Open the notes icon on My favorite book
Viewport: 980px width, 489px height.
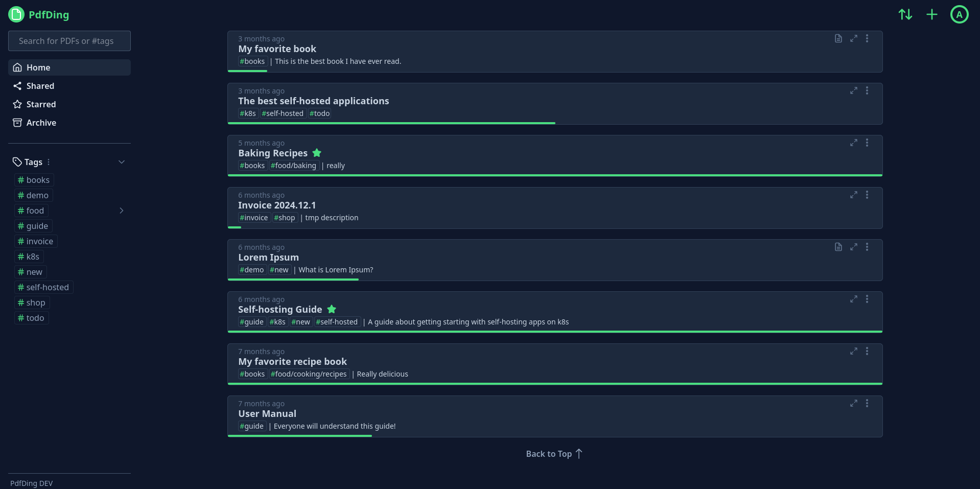838,38
